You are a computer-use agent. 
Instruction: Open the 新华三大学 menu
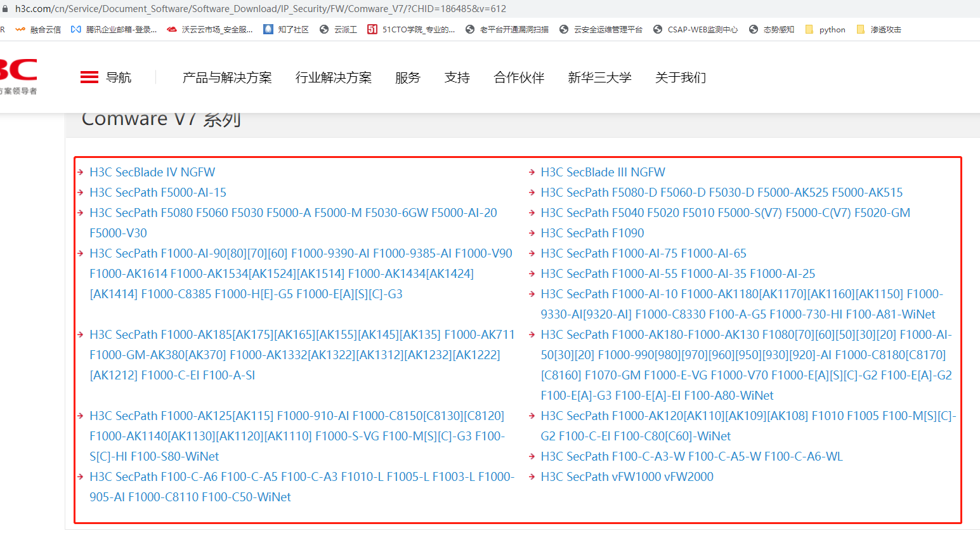(x=600, y=77)
